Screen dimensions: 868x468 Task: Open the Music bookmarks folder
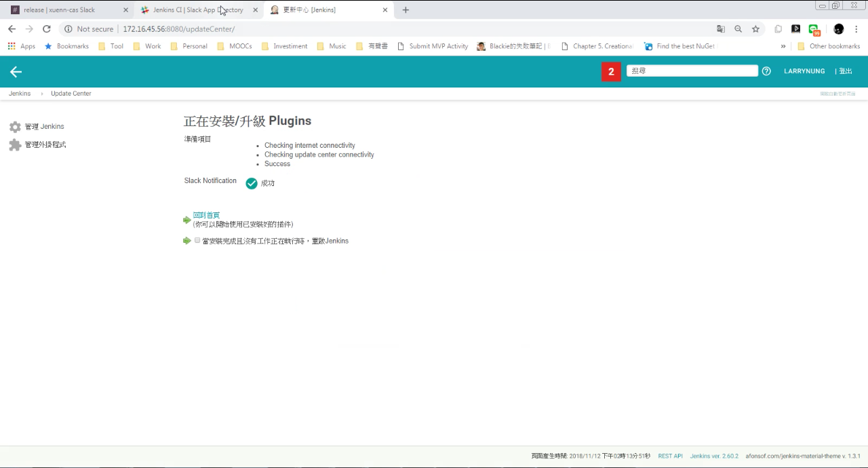click(332, 46)
